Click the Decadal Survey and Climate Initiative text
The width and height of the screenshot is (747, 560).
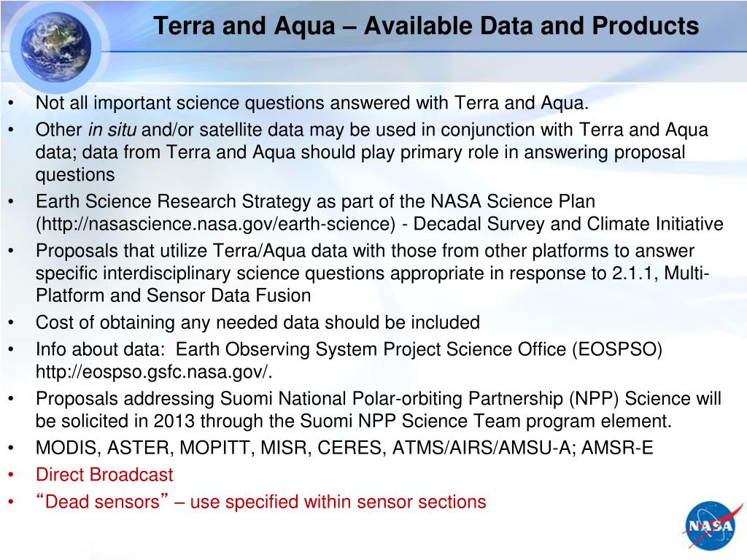(568, 224)
